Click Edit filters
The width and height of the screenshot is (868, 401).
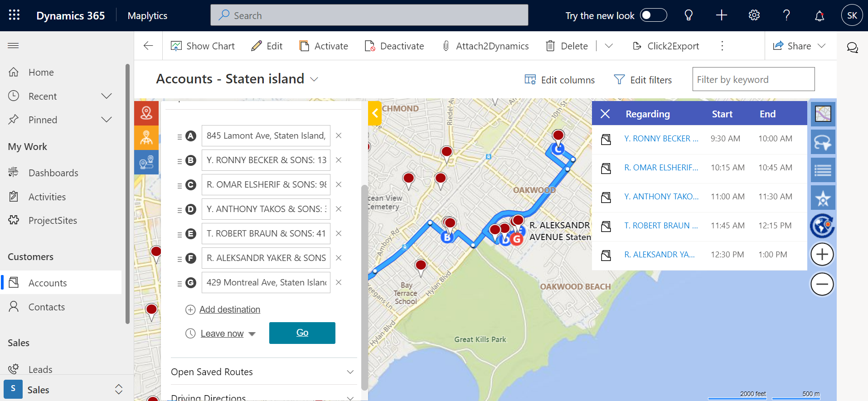[x=643, y=80]
